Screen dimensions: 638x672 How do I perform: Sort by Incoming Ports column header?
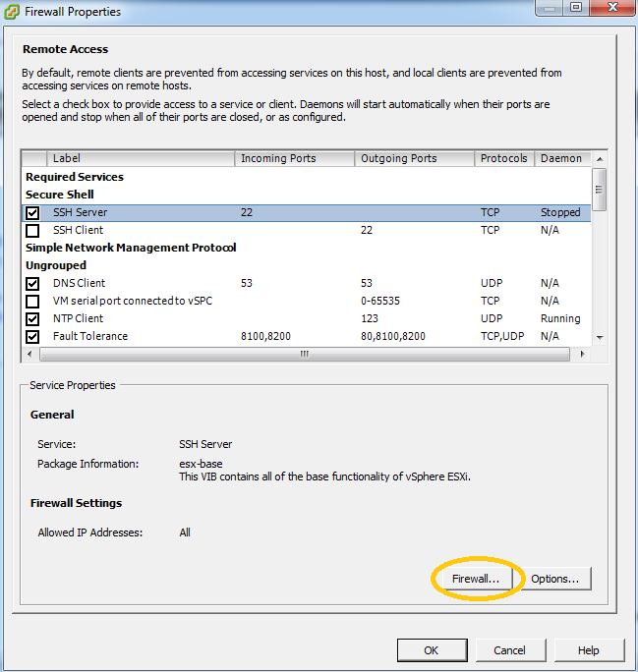click(x=295, y=158)
